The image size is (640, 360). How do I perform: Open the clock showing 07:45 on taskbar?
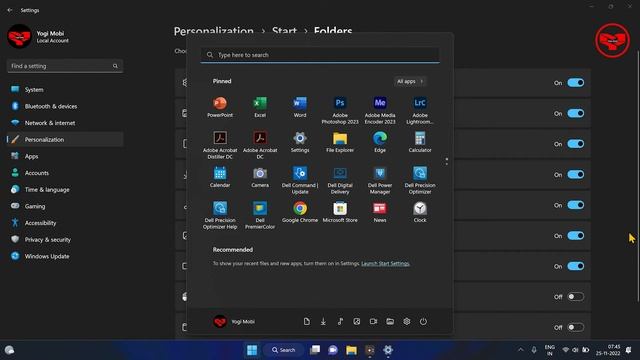coord(608,350)
